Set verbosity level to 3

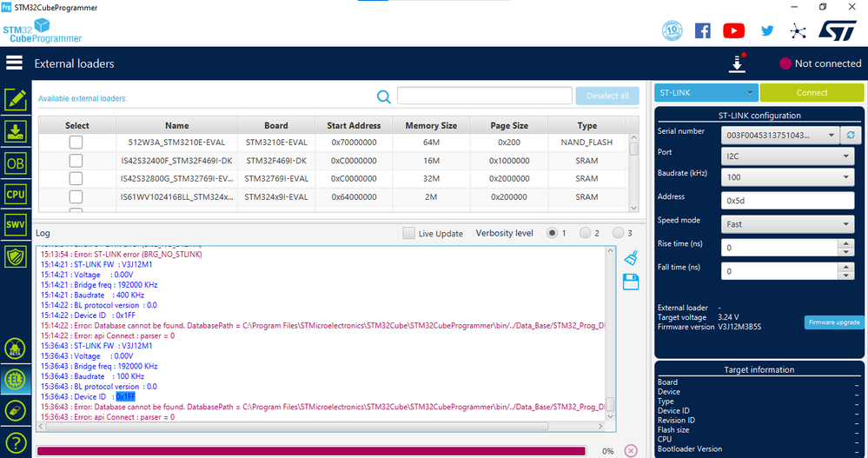pyautogui.click(x=618, y=233)
